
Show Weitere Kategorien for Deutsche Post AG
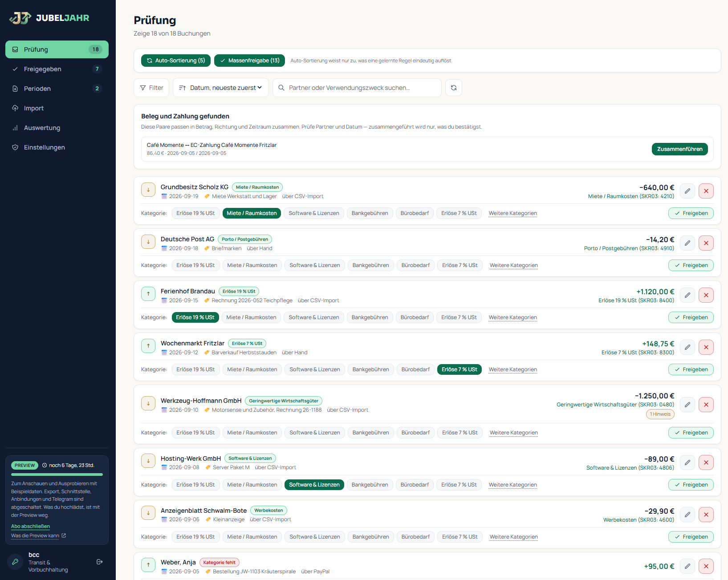point(513,265)
